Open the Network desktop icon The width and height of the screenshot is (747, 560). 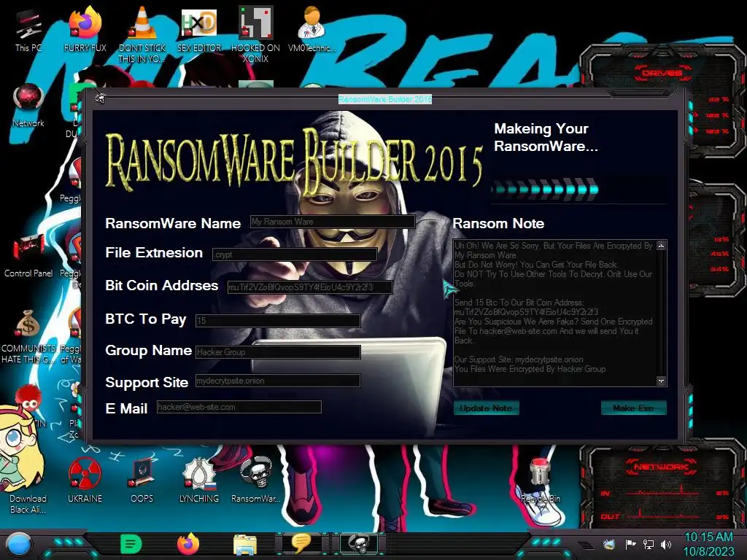pyautogui.click(x=28, y=106)
